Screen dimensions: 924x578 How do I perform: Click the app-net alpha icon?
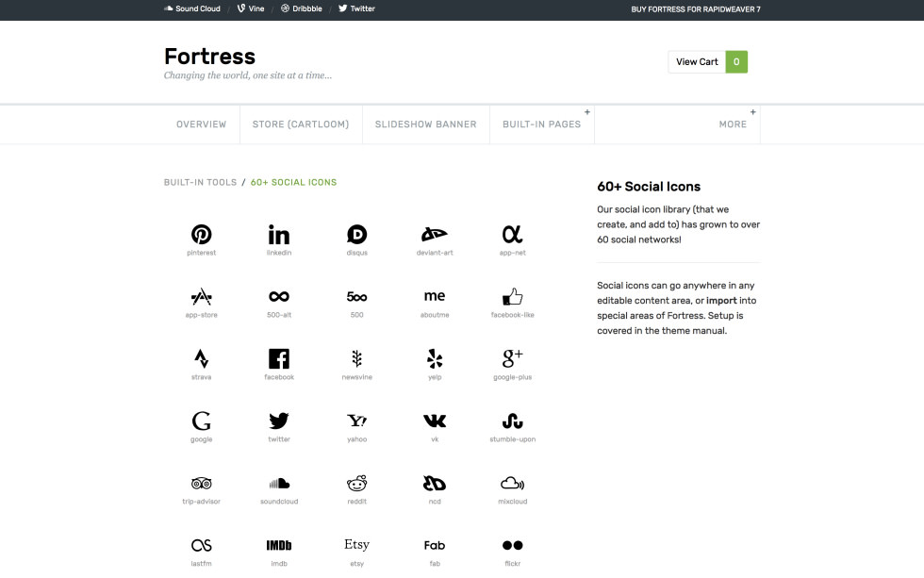pos(512,234)
